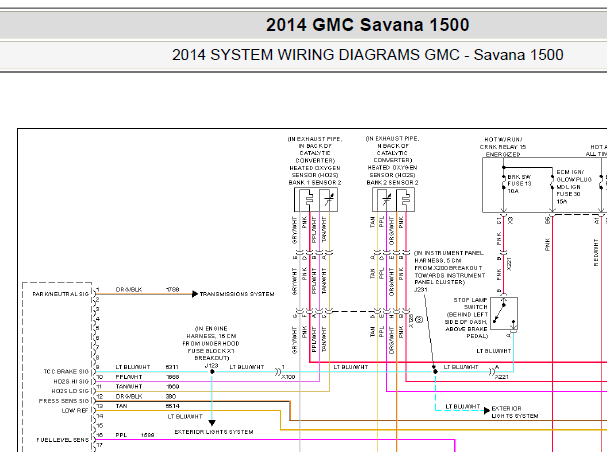
Task: Click the TCC BRAKE SIG pin label
Action: 66,372
